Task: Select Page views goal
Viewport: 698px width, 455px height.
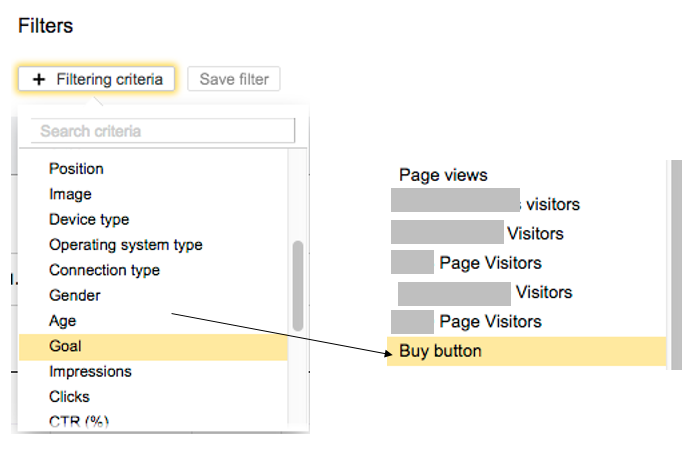Action: pos(443,175)
